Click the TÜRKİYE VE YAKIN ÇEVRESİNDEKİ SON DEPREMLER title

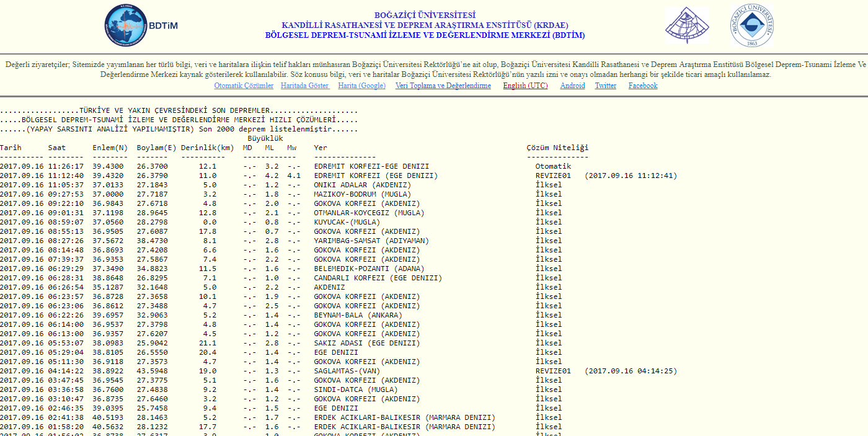(x=179, y=110)
